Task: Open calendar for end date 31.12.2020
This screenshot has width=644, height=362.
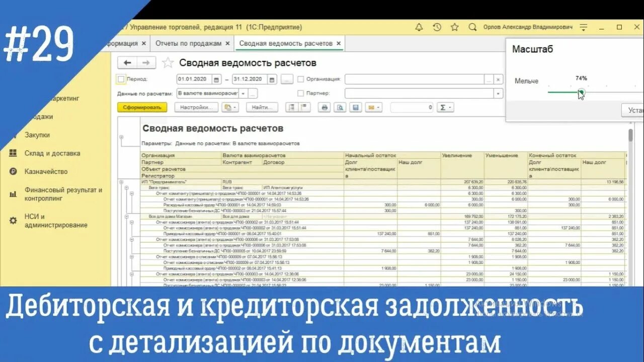Action: click(x=272, y=79)
